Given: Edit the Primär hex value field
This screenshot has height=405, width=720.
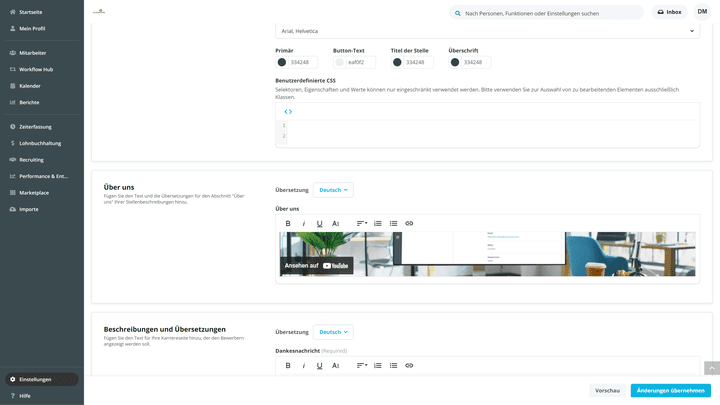Looking at the screenshot, I should 303,62.
